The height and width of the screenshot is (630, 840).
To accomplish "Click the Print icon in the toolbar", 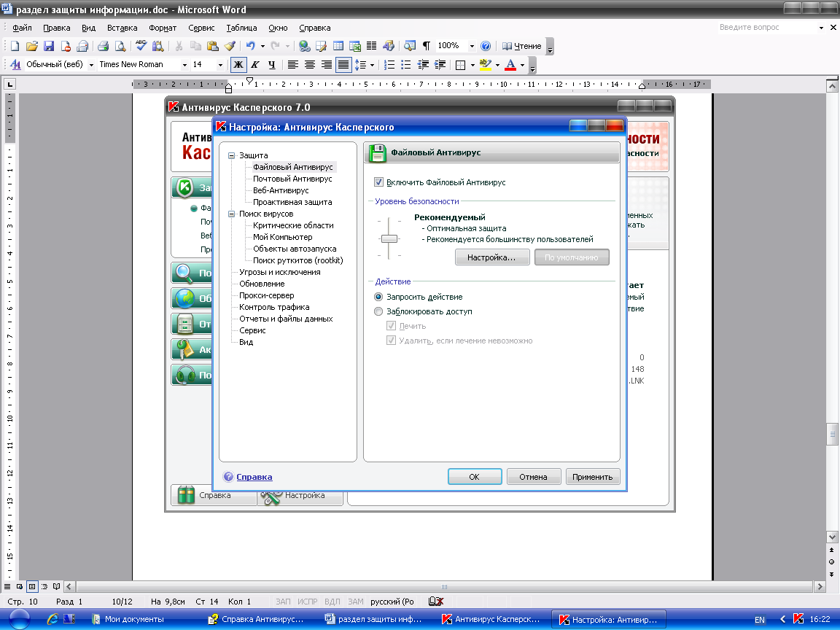I will tap(104, 46).
